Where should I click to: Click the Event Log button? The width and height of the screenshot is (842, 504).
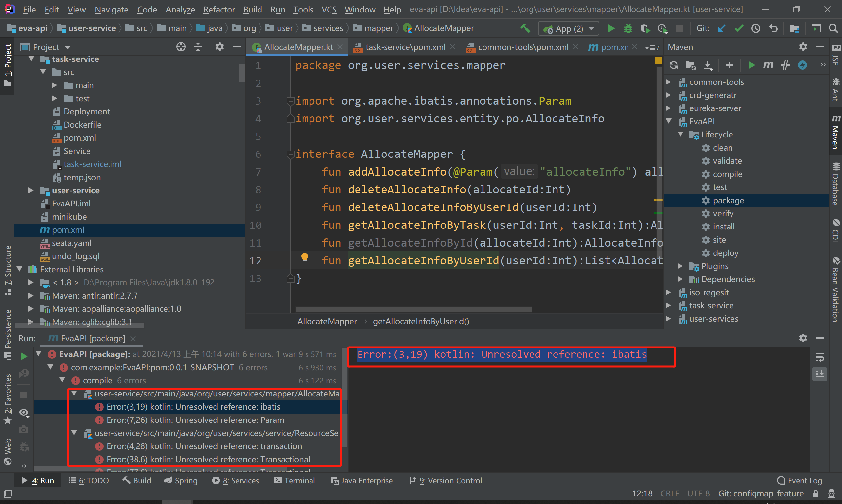[799, 481]
